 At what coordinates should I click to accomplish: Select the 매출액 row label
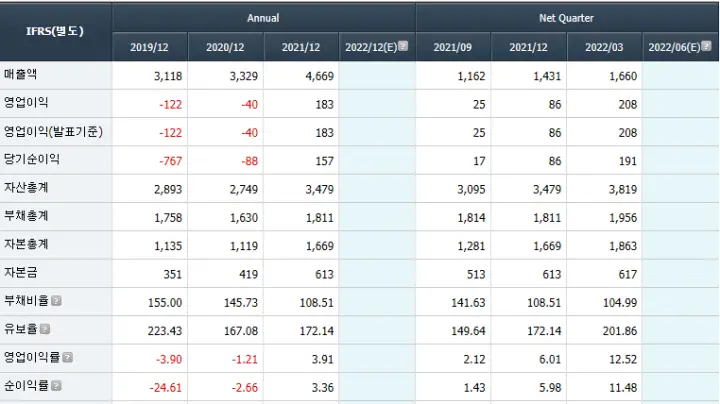tap(20, 74)
